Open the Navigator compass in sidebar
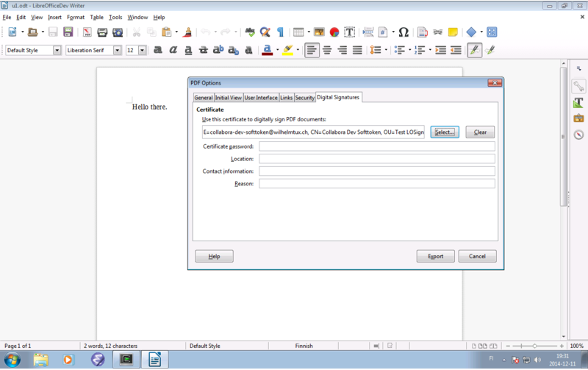 (578, 134)
